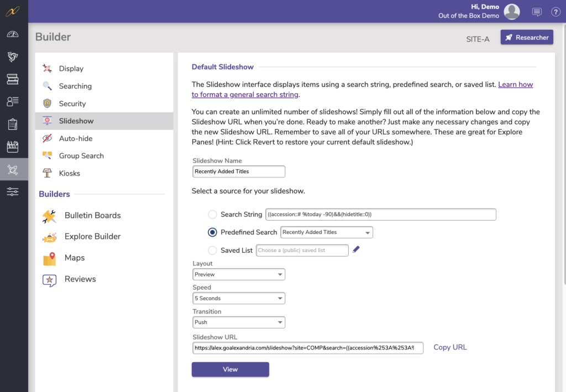Click the Bulletin Boards pushpin icon
Image resolution: width=566 pixels, height=392 pixels.
click(x=49, y=216)
